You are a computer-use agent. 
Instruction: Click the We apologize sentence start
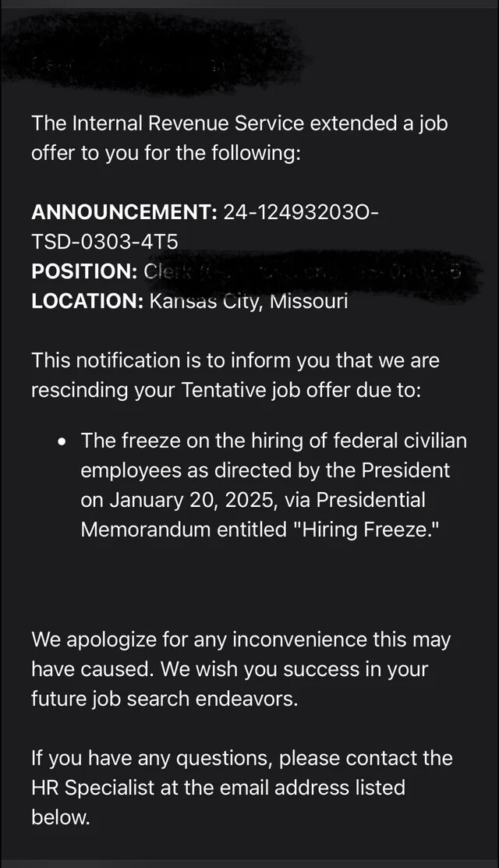(x=90, y=639)
